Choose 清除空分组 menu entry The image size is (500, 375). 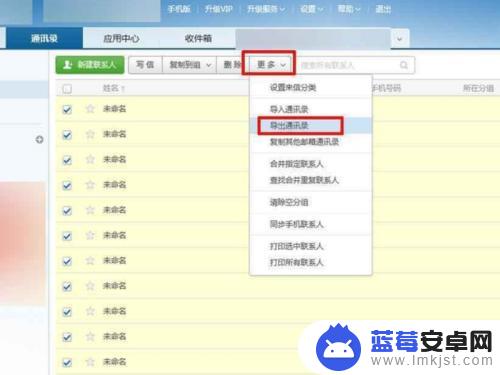311,202
